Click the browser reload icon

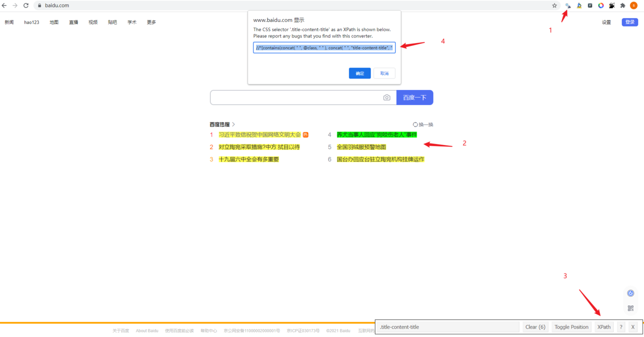[26, 6]
